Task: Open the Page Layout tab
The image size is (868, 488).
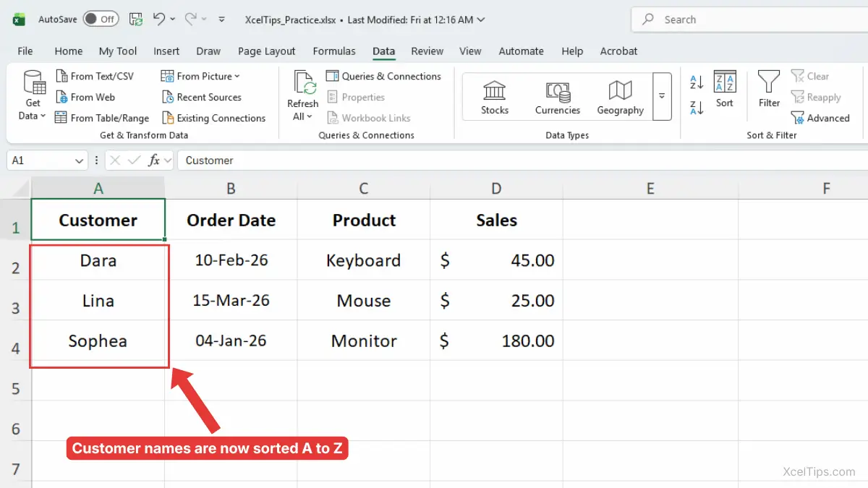Action: pos(267,51)
